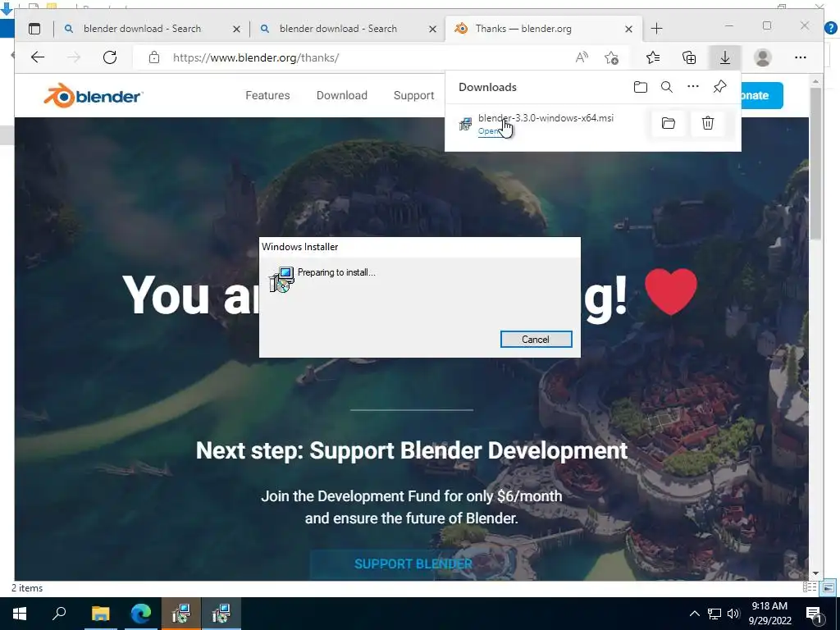
Task: Open a new tab with plus button
Action: click(x=657, y=29)
